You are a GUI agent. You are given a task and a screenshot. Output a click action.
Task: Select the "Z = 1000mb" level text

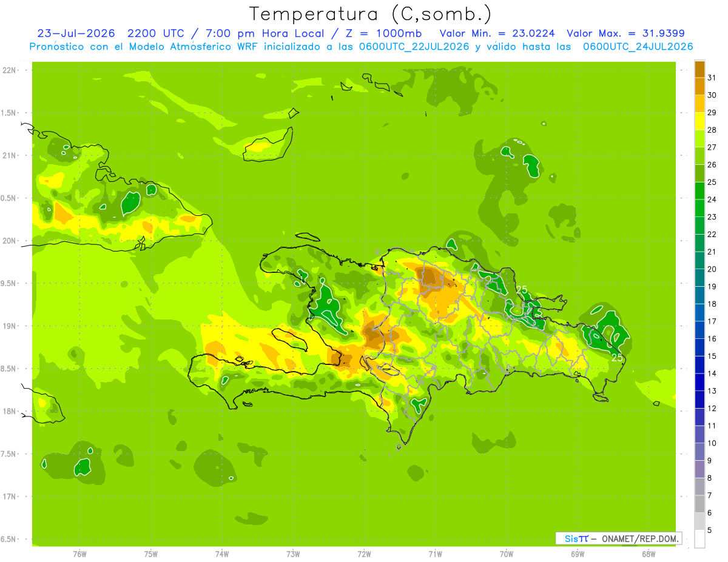(383, 33)
